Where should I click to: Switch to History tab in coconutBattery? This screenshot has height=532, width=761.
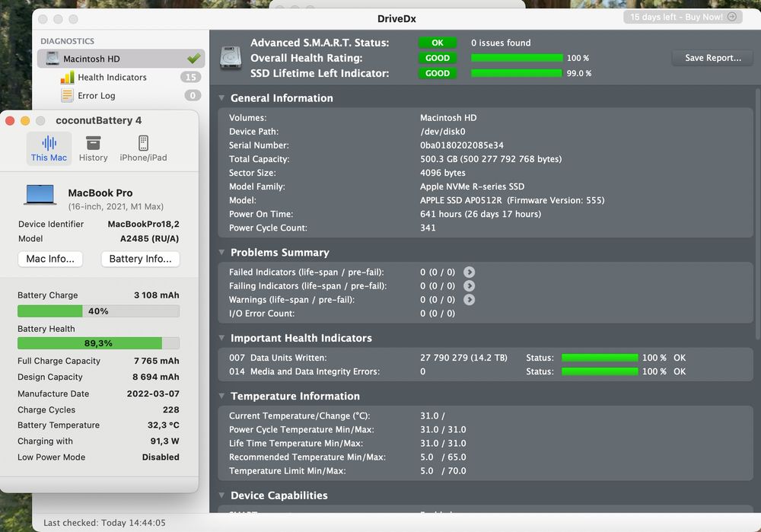click(93, 148)
